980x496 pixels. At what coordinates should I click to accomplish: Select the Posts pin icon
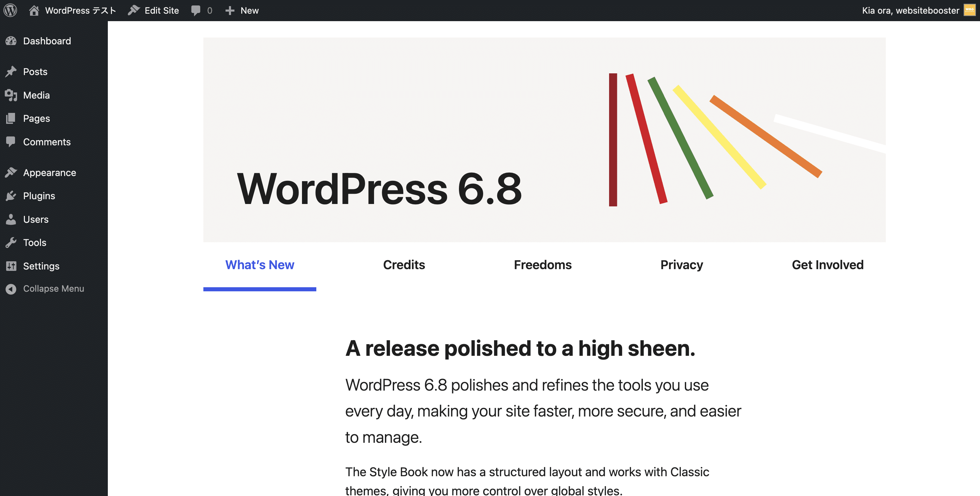pos(11,72)
